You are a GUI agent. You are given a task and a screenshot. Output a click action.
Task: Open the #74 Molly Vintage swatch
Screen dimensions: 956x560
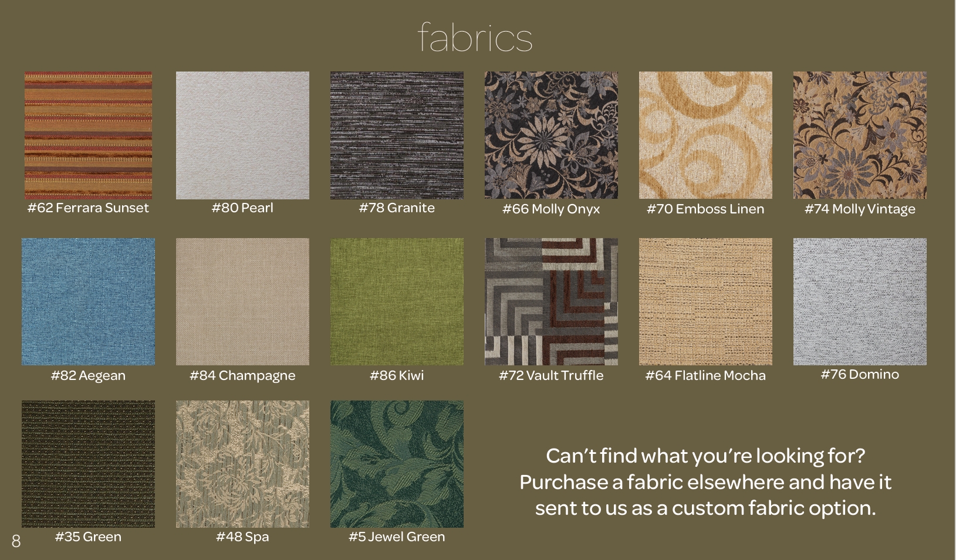click(860, 135)
